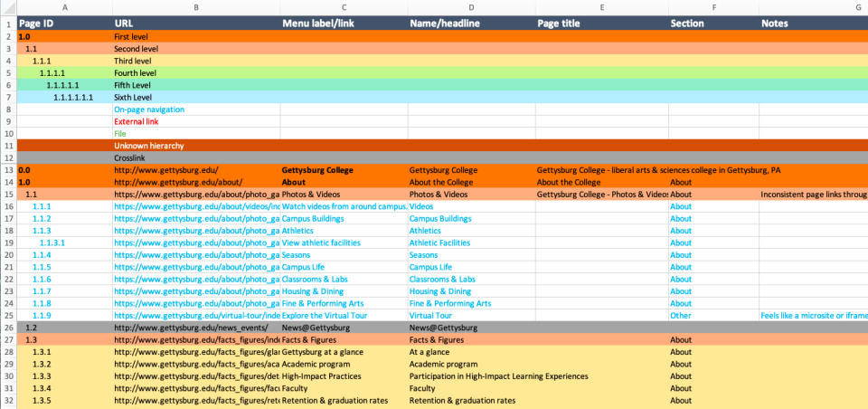Screen dimensions: 868x409
Task: Select row 13 header number
Action: pos(8,170)
